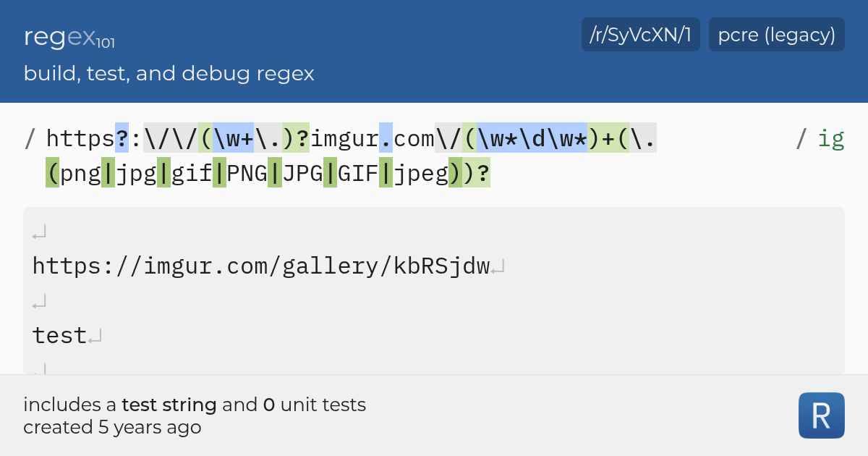Click the GIF alternative in the pattern

click(x=357, y=172)
